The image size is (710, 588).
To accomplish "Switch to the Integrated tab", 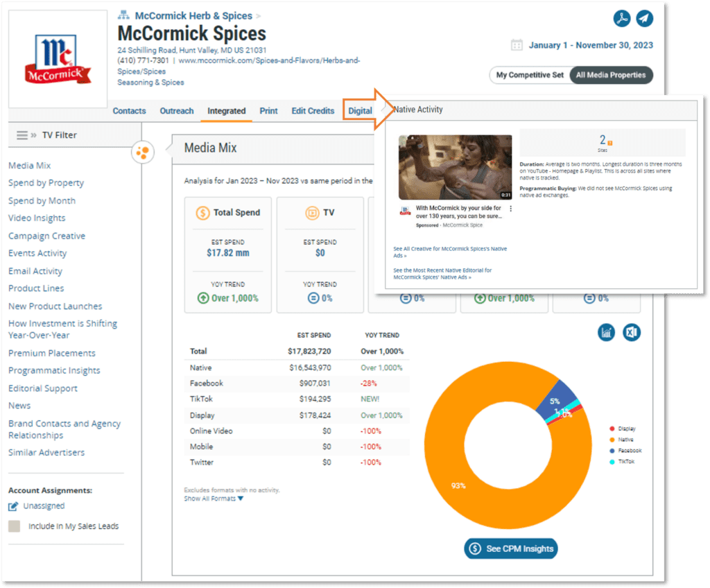I will (227, 111).
